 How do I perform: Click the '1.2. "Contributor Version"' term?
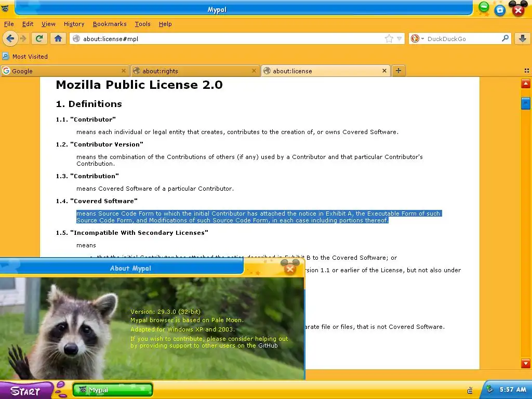(100, 144)
